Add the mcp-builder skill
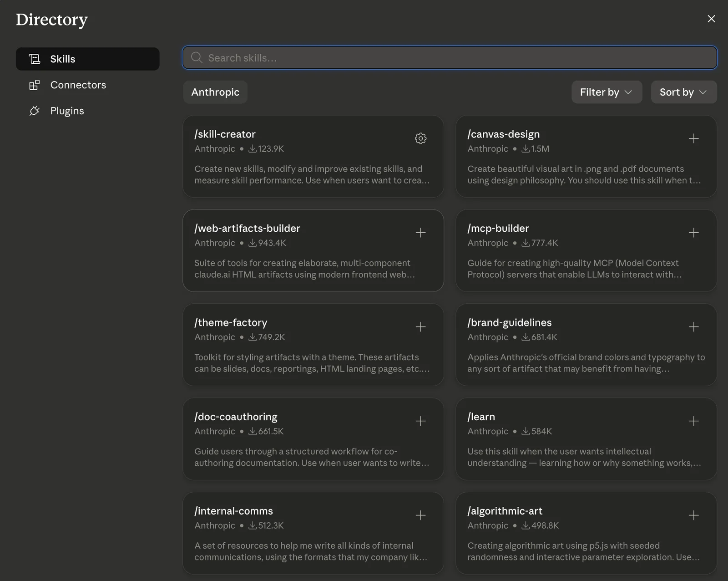The height and width of the screenshot is (581, 728). (693, 233)
